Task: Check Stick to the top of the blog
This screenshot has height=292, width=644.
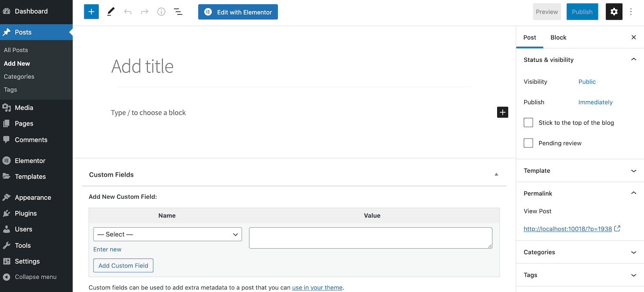Action: [528, 122]
